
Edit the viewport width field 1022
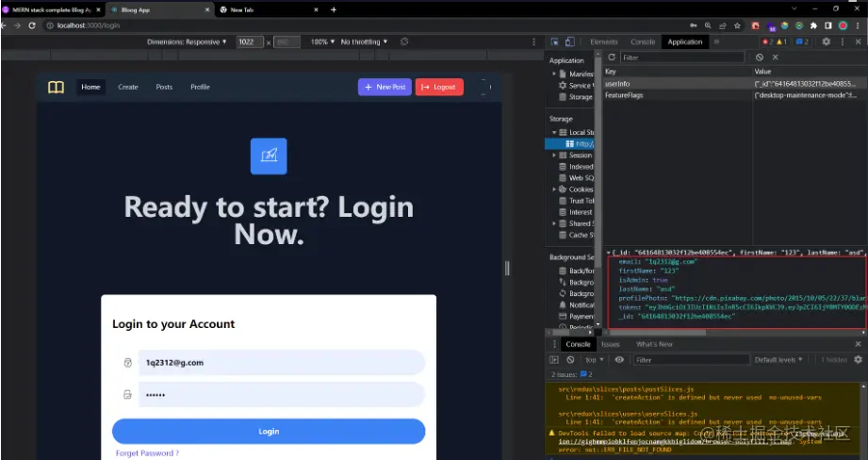pyautogui.click(x=250, y=42)
